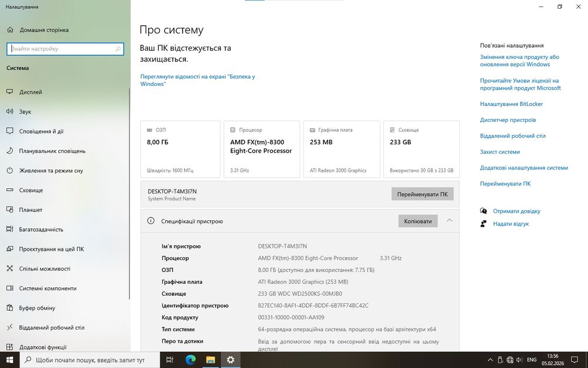The image size is (588, 368).
Task: Open Сповіщення й дії icon
Action: coord(10,131)
